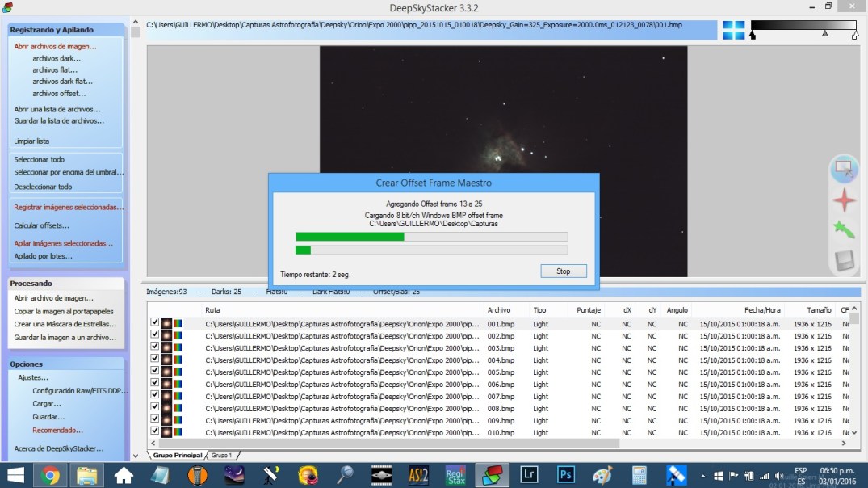Expand the Ajustes... options entry

coord(33,377)
